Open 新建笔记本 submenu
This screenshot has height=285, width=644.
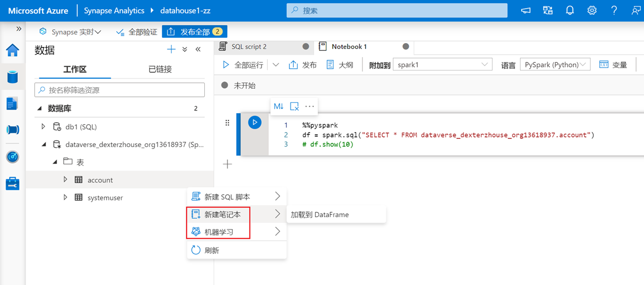(x=237, y=214)
